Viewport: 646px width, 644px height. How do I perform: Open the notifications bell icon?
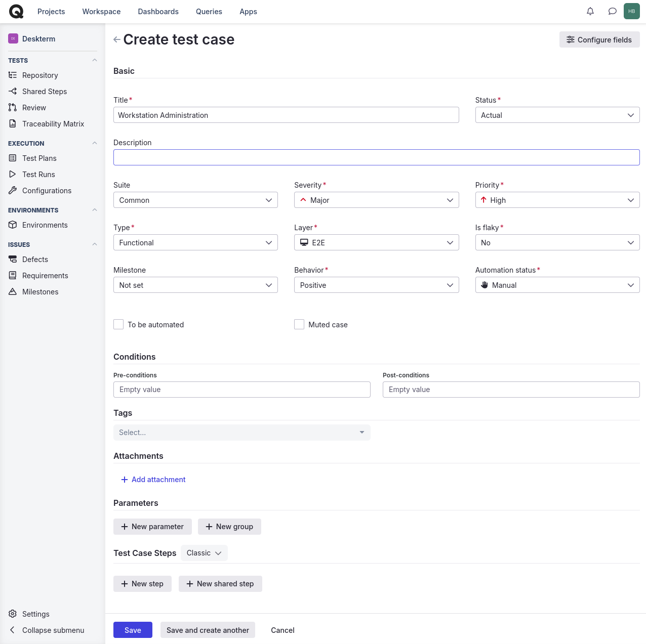590,11
